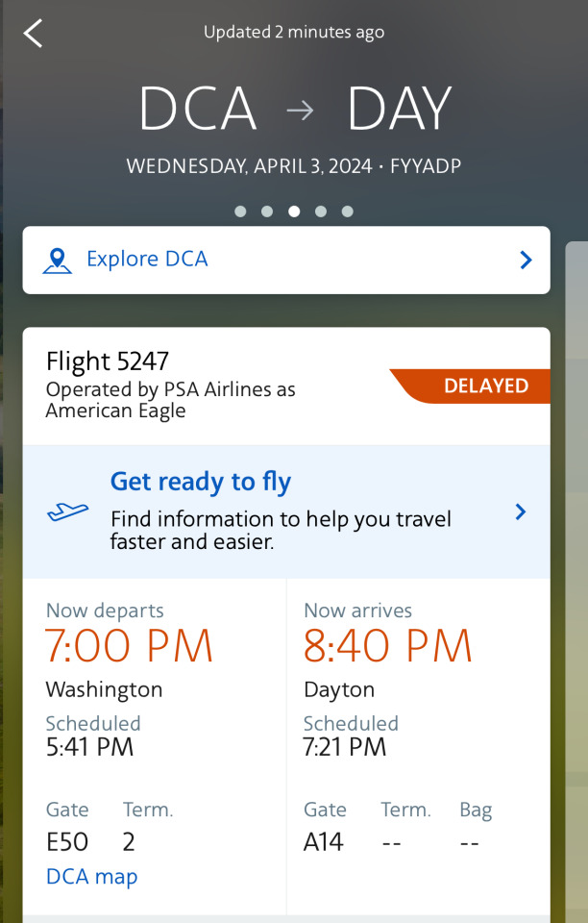Tap the airplane icon in the banner
The height and width of the screenshot is (923, 588).
coord(68,512)
